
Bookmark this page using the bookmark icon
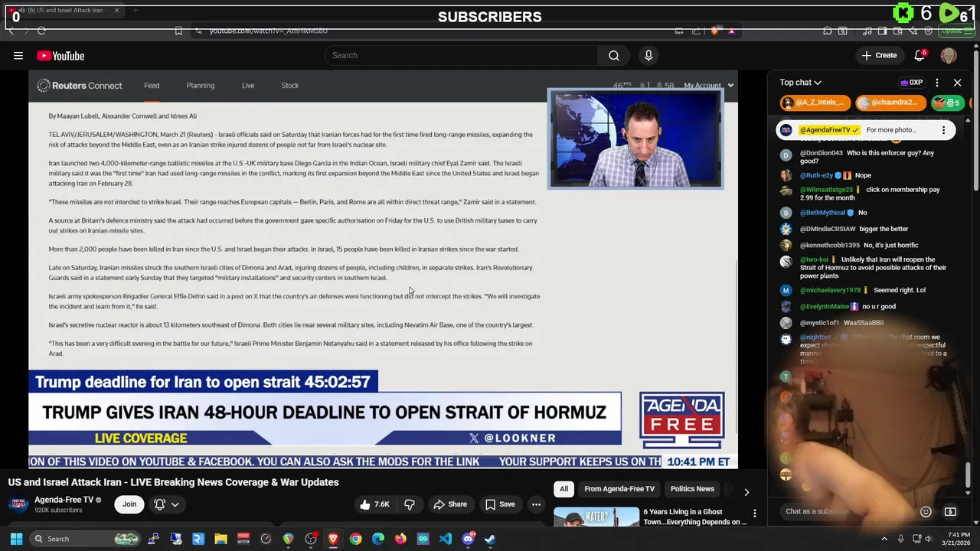(178, 31)
